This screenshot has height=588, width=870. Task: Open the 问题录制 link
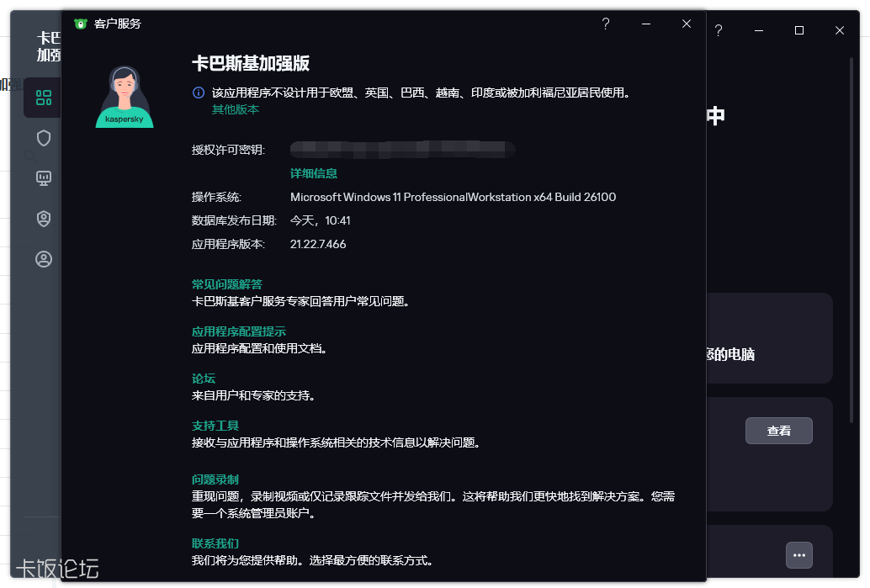tap(215, 479)
